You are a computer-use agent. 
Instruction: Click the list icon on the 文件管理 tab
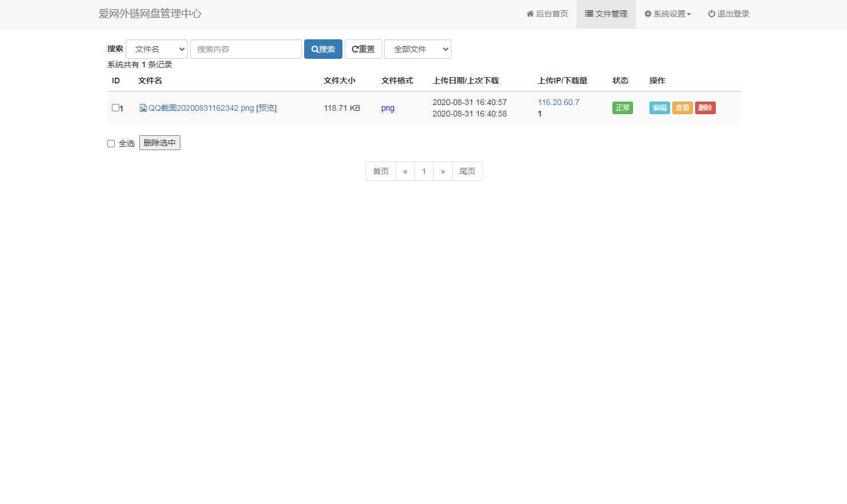click(x=589, y=14)
